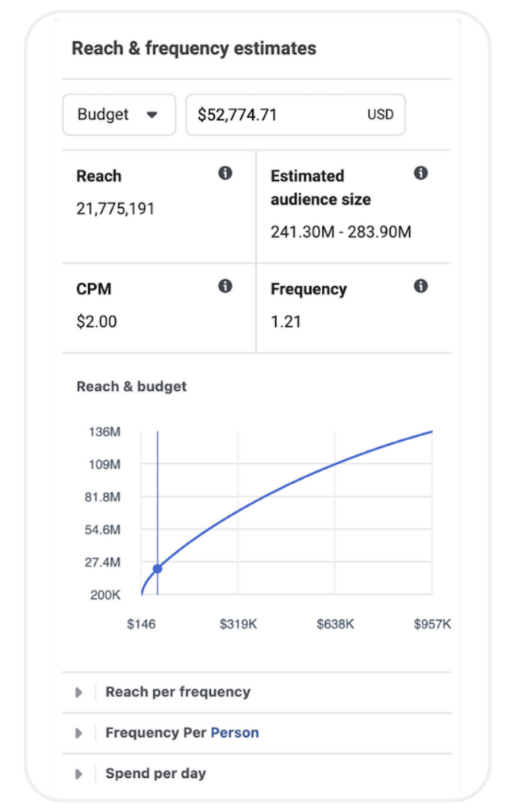
Task: Click the CPM info icon
Action: coord(225,285)
